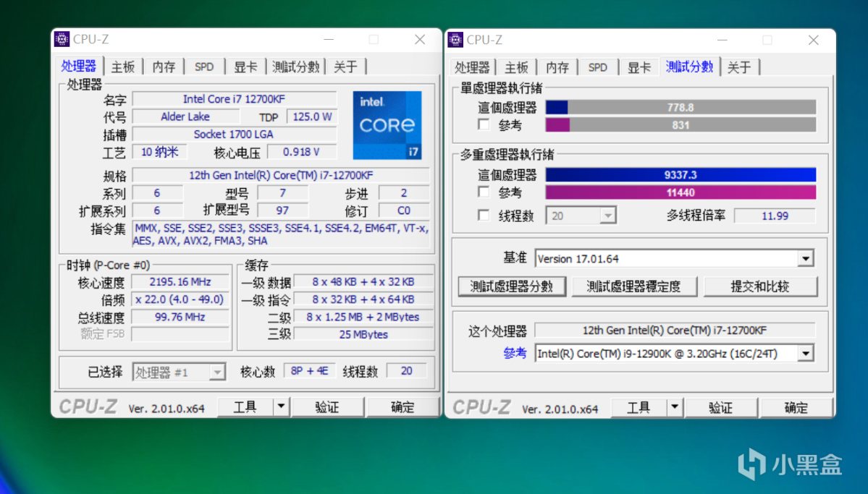This screenshot has height=494, width=868.
Task: Click the 总线速度 value 99.76 MHz
Action: (180, 317)
